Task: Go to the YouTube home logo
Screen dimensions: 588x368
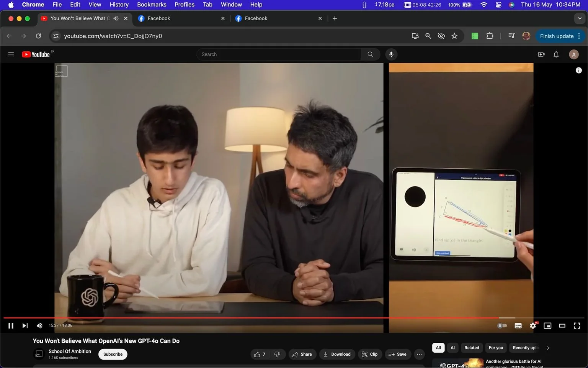Action: pyautogui.click(x=36, y=54)
